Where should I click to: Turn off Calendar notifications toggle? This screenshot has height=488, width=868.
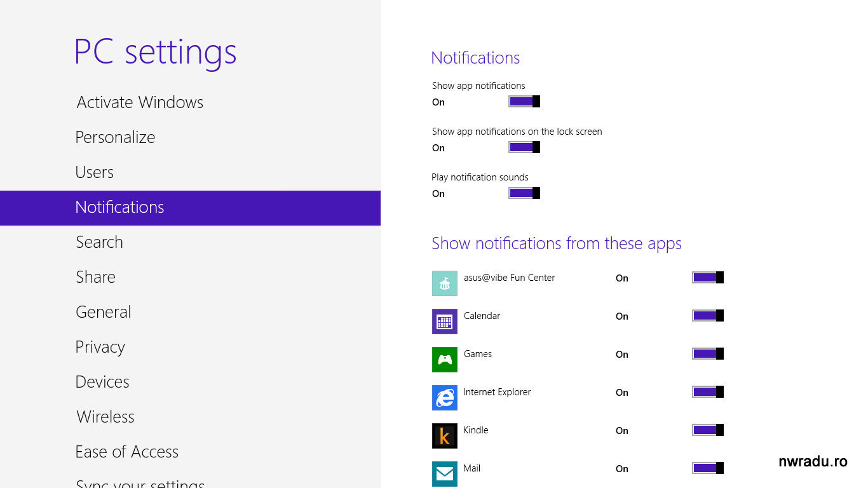tap(708, 316)
